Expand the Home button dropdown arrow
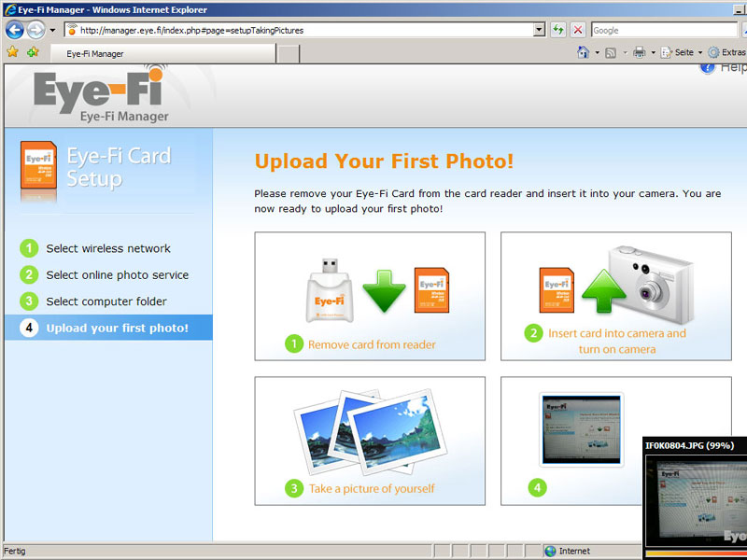The width and height of the screenshot is (747, 560). [x=597, y=52]
